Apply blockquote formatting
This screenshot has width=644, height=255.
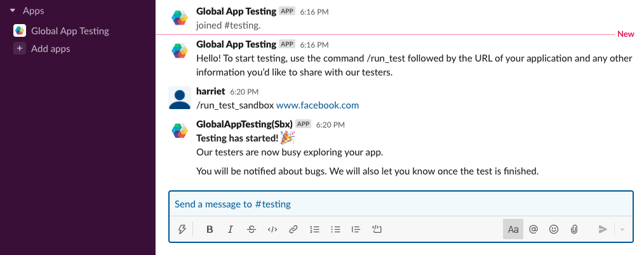point(356,230)
